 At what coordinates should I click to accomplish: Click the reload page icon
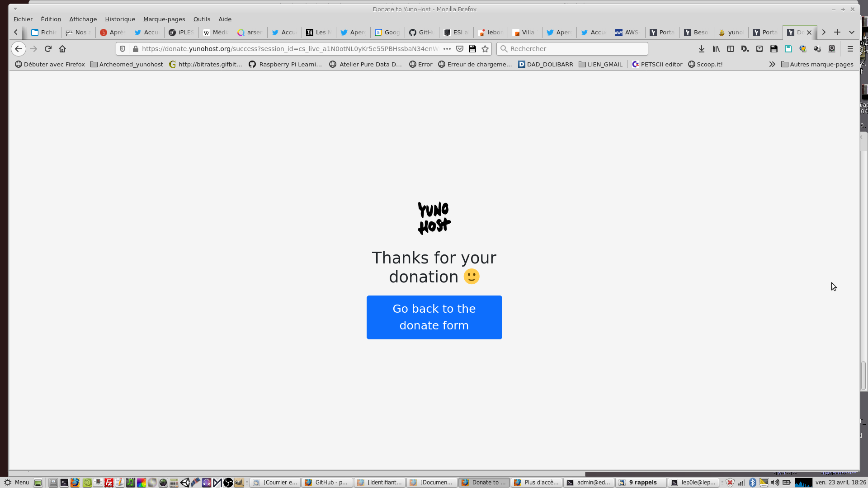[48, 49]
